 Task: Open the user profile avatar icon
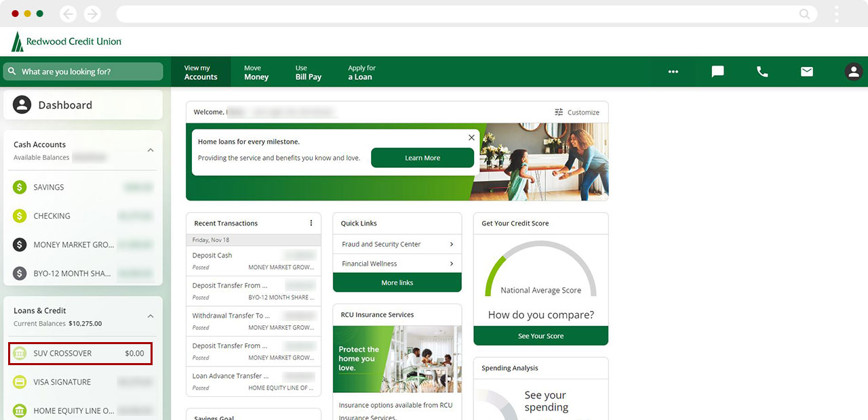coord(853,71)
